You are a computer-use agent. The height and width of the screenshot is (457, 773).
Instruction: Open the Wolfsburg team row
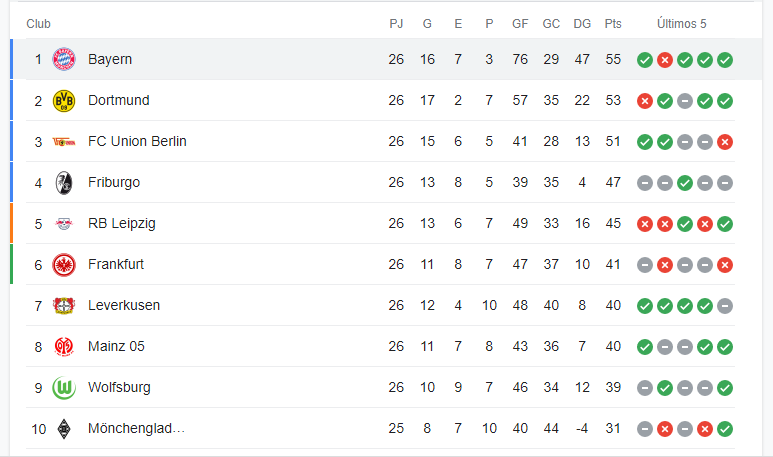tap(381, 387)
